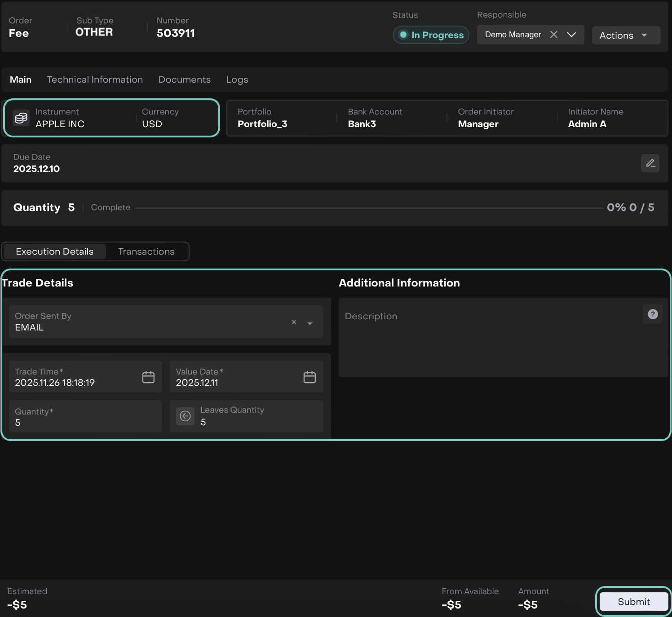Click the In Progress status badge
The image size is (672, 617).
pos(431,35)
